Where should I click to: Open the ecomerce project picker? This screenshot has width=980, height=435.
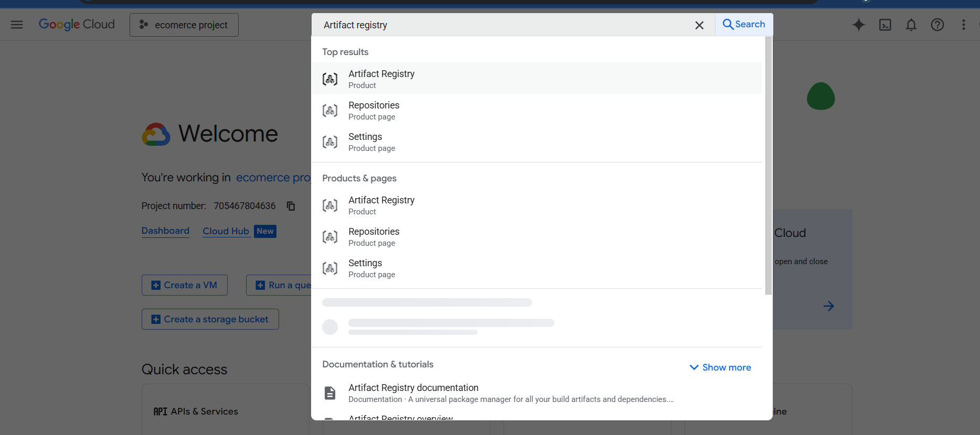184,25
